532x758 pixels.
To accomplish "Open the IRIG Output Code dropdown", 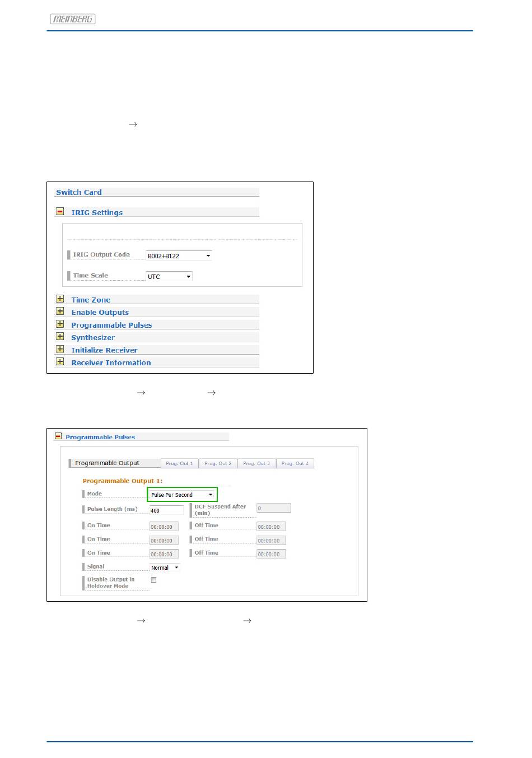I will 179,256.
